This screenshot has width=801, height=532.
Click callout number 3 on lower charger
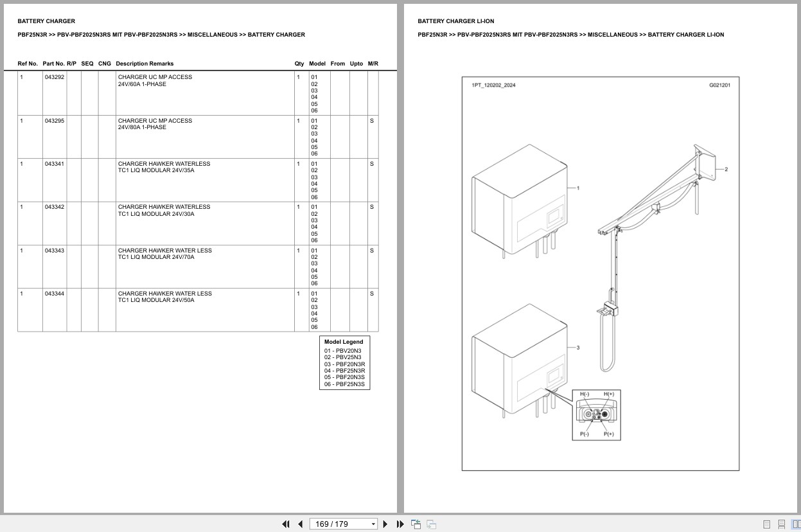click(x=578, y=348)
